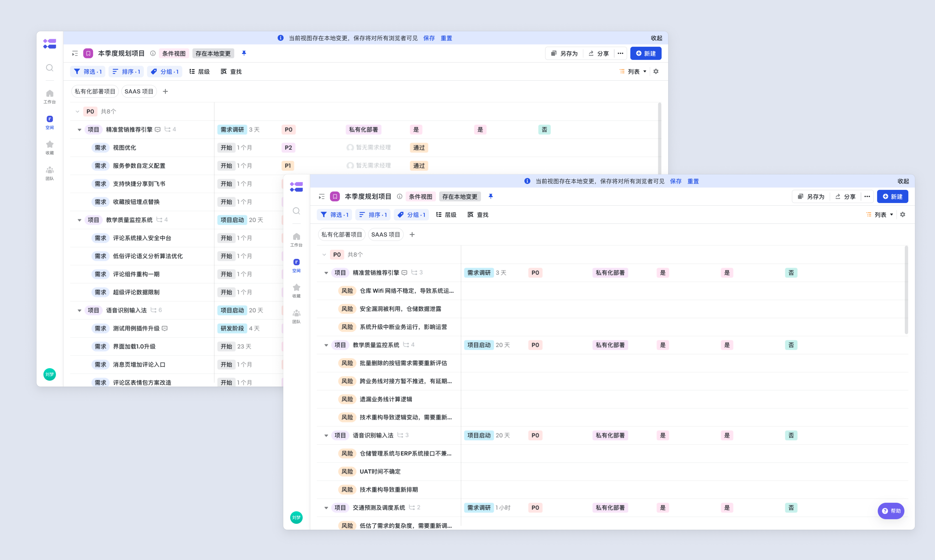Click 保存 link in front window banner
Viewport: 935px width, 560px height.
(675, 181)
